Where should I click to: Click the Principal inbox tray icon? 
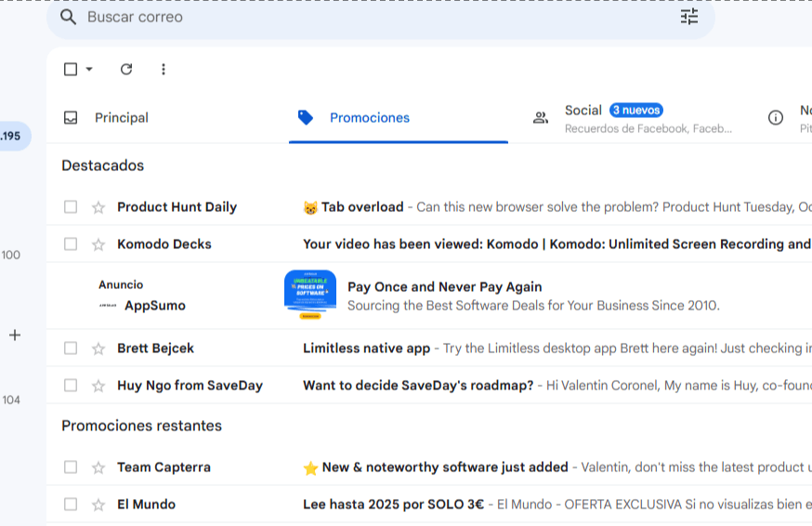[71, 118]
